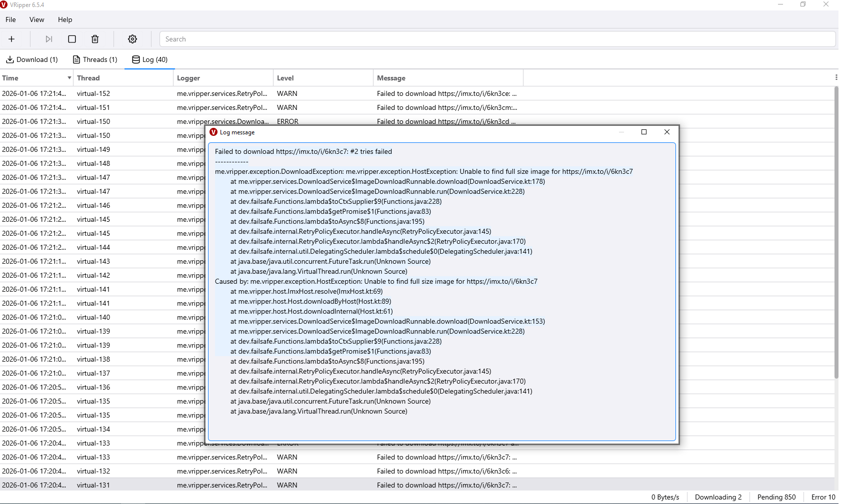Open the table column options kebab icon
The width and height of the screenshot is (846, 504).
click(x=836, y=77)
